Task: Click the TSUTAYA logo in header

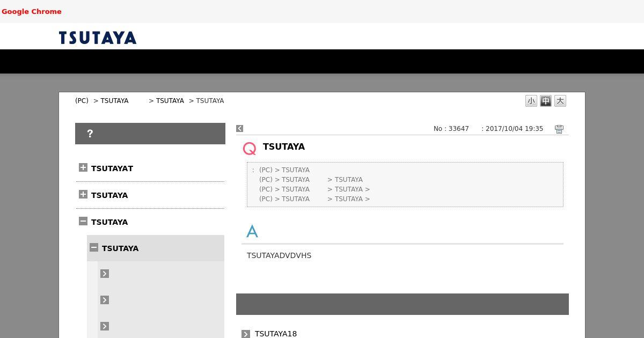Action: [x=98, y=38]
